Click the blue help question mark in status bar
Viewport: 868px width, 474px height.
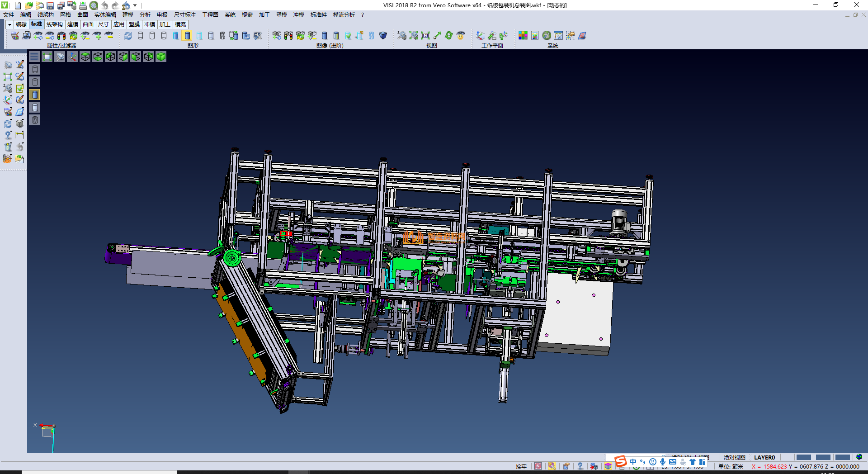pyautogui.click(x=580, y=466)
